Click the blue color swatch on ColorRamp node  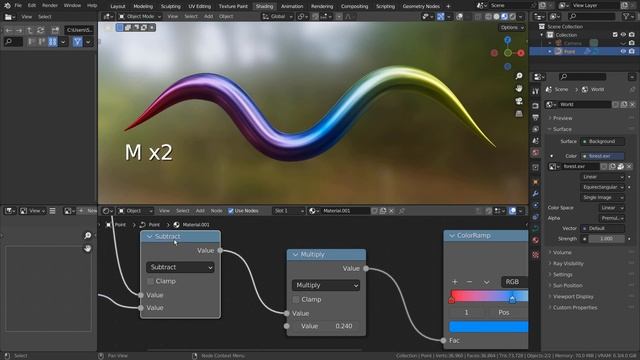pyautogui.click(x=488, y=327)
